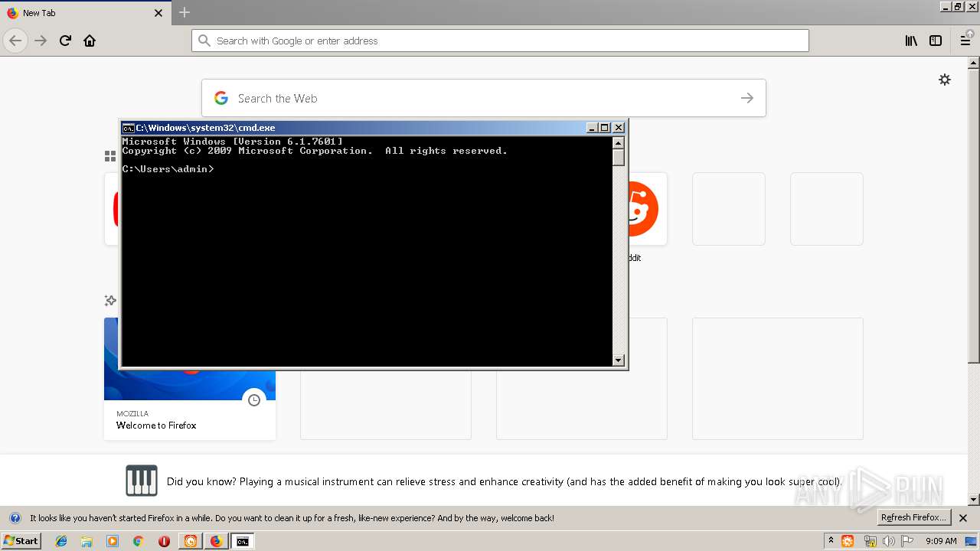Show hidden system tray icons
This screenshot has width=980, height=551.
[831, 540]
